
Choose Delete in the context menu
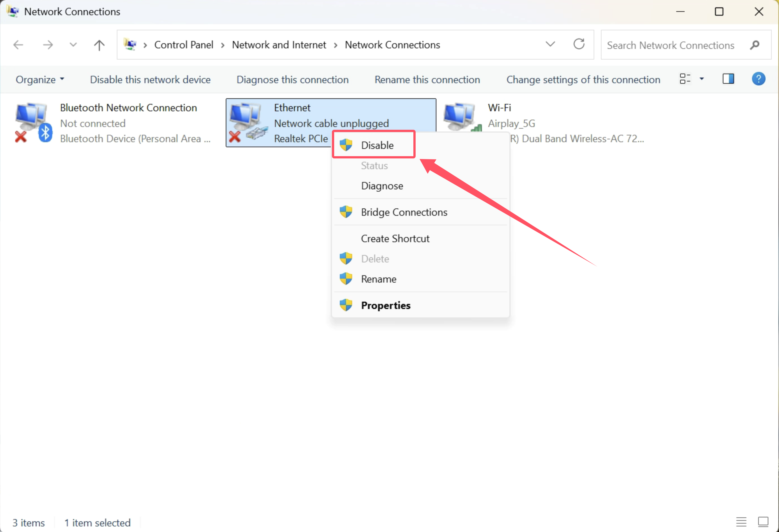pyautogui.click(x=420, y=259)
